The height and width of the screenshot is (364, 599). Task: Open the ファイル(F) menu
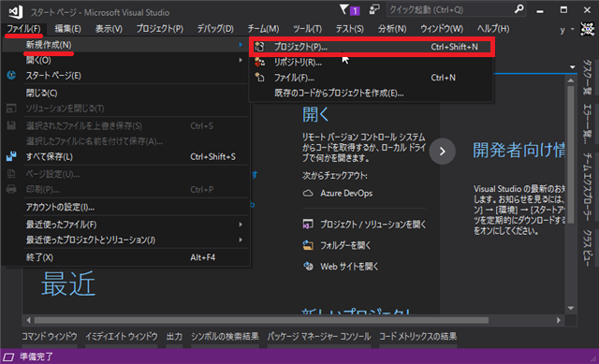click(23, 29)
